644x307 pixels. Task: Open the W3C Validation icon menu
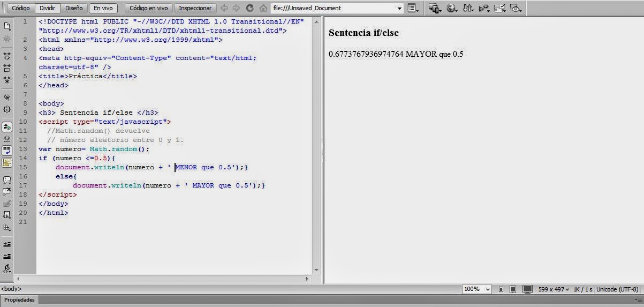click(484, 8)
